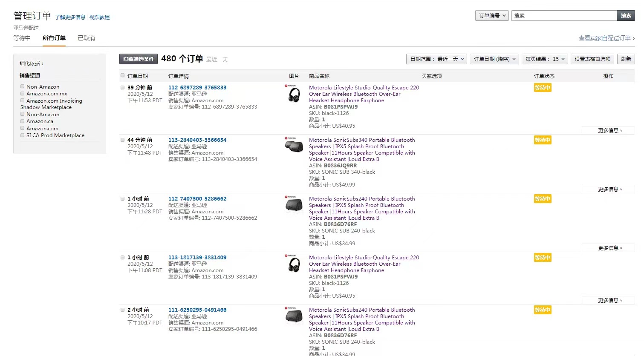Screen dimensions: 644x356
Task: Open headphone thumbnail for order 113-1817139-3831409
Action: click(x=294, y=264)
